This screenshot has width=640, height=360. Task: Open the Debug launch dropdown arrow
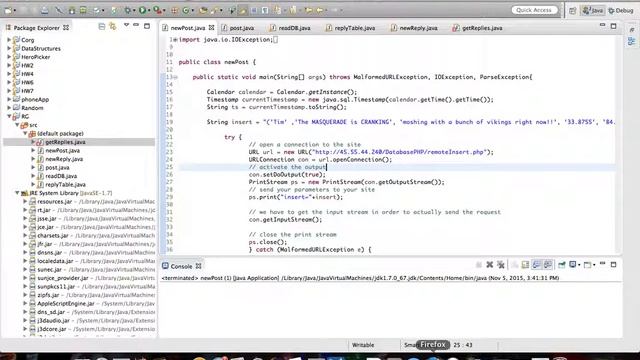click(x=134, y=10)
